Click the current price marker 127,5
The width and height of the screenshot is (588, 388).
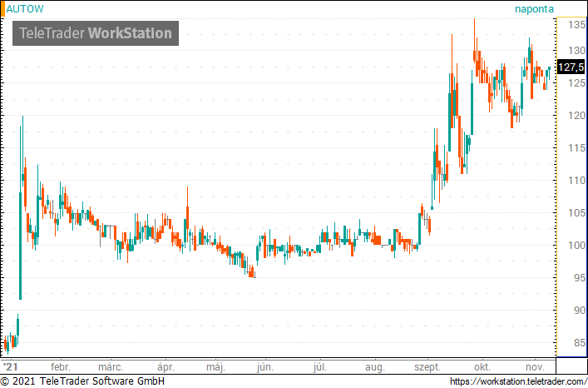coord(571,67)
